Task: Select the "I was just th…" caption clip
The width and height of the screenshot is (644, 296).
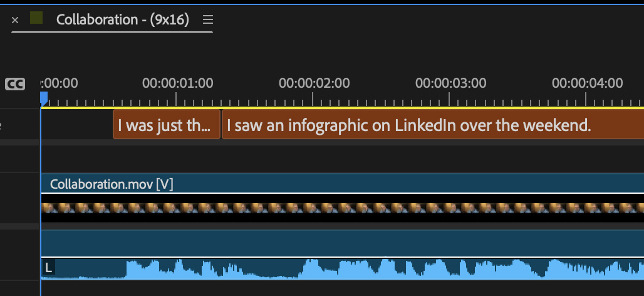Action: (167, 125)
